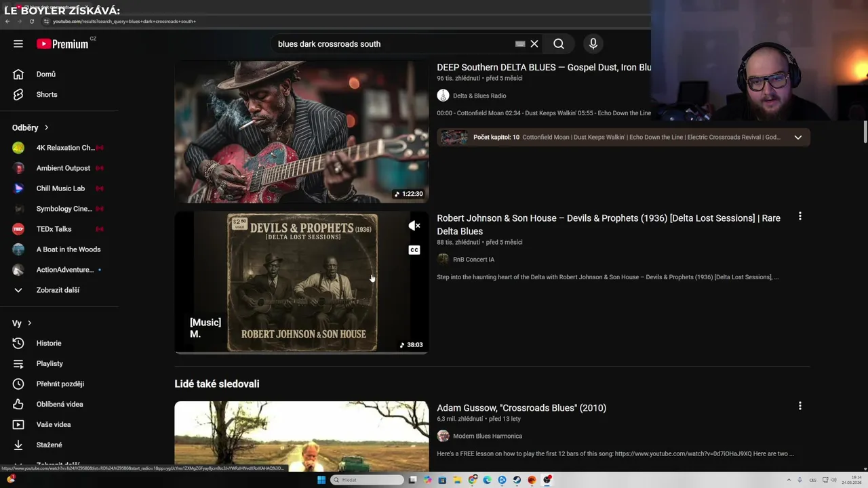Click the page vertical scrollbar

[865, 132]
